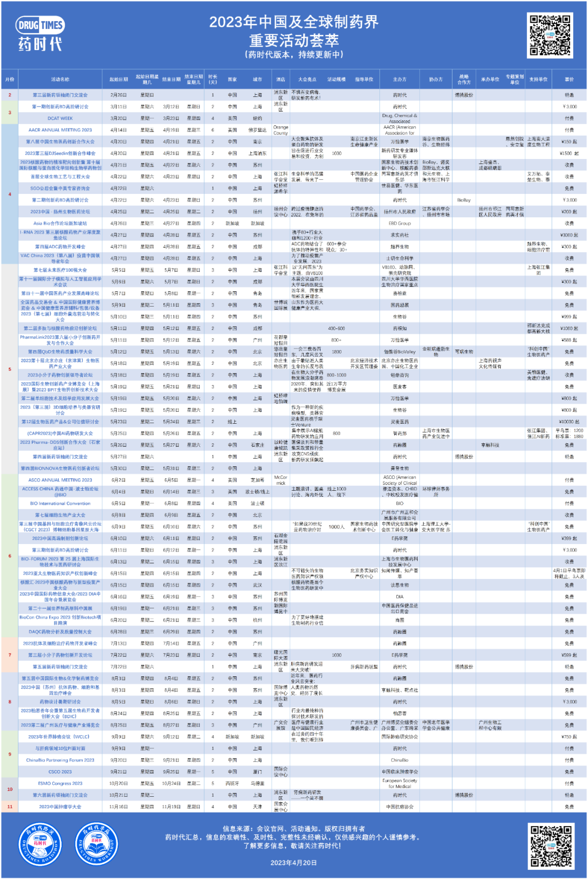Open DAQC药物分析及质量控制大会 event
The image size is (588, 879).
(x=60, y=632)
